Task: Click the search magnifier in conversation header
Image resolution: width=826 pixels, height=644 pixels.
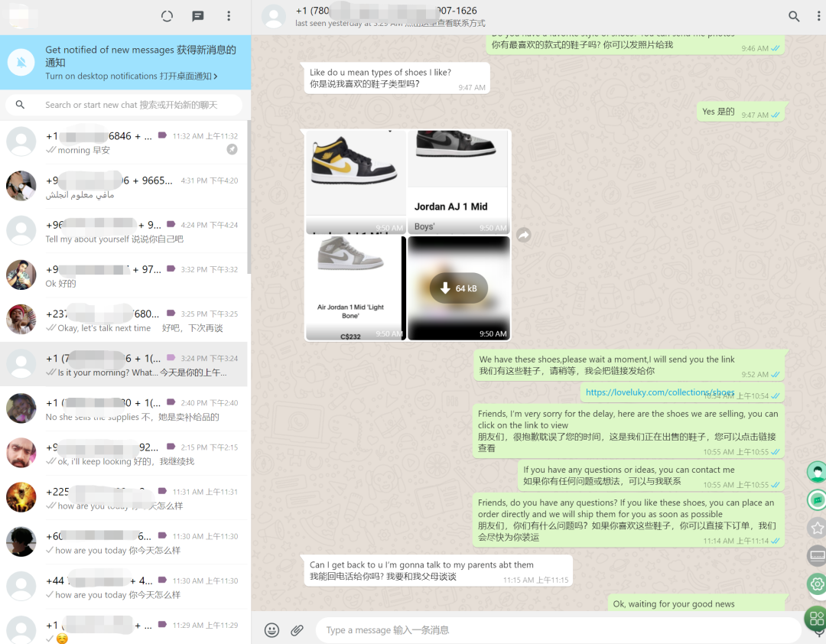Action: tap(794, 16)
